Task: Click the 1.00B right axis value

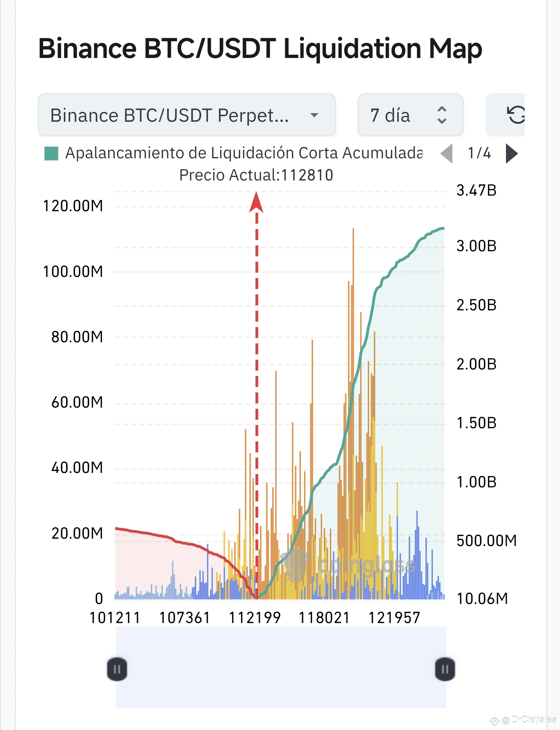Action: (476, 482)
